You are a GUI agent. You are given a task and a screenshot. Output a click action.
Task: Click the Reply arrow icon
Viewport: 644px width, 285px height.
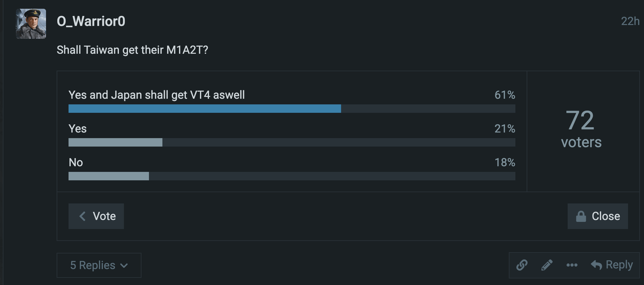pos(596,265)
